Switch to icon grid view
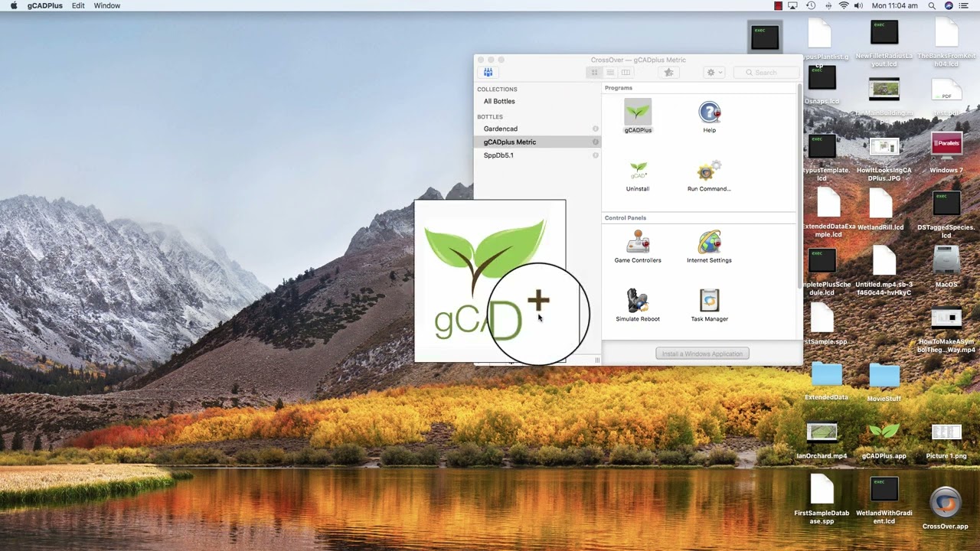 (x=594, y=72)
